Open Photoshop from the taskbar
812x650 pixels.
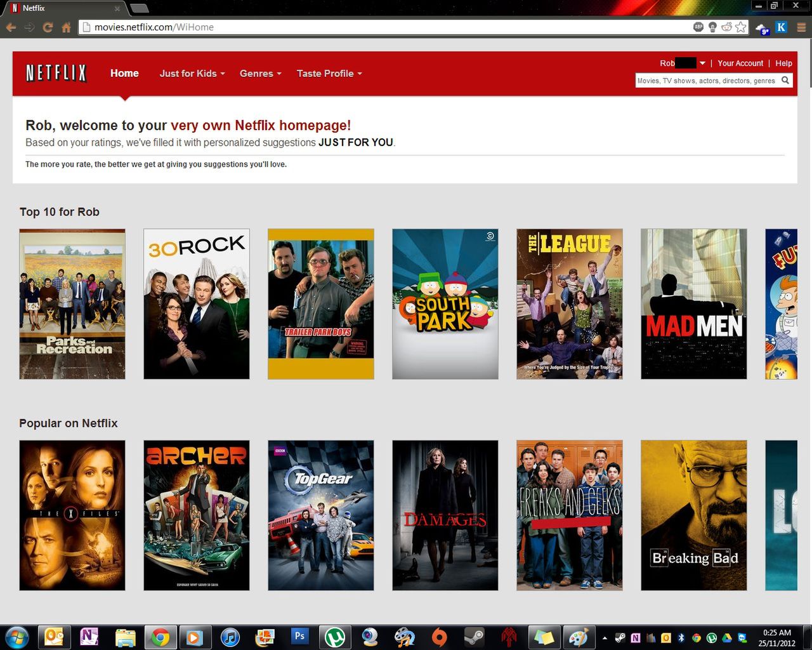click(300, 637)
